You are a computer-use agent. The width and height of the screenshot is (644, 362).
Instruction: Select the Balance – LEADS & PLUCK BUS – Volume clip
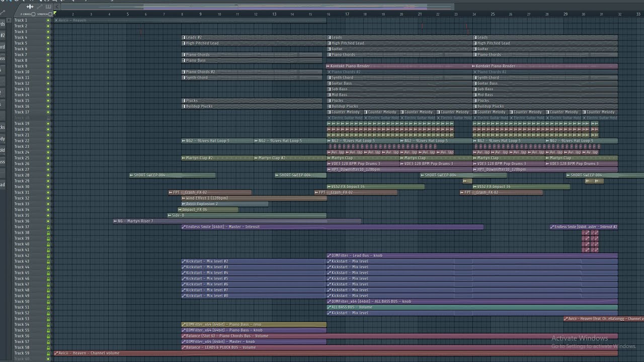pos(399,347)
